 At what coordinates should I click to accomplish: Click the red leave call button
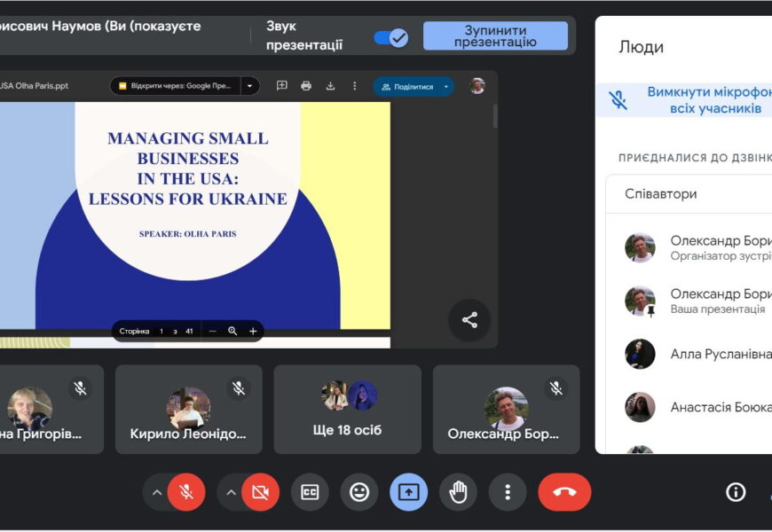[564, 492]
